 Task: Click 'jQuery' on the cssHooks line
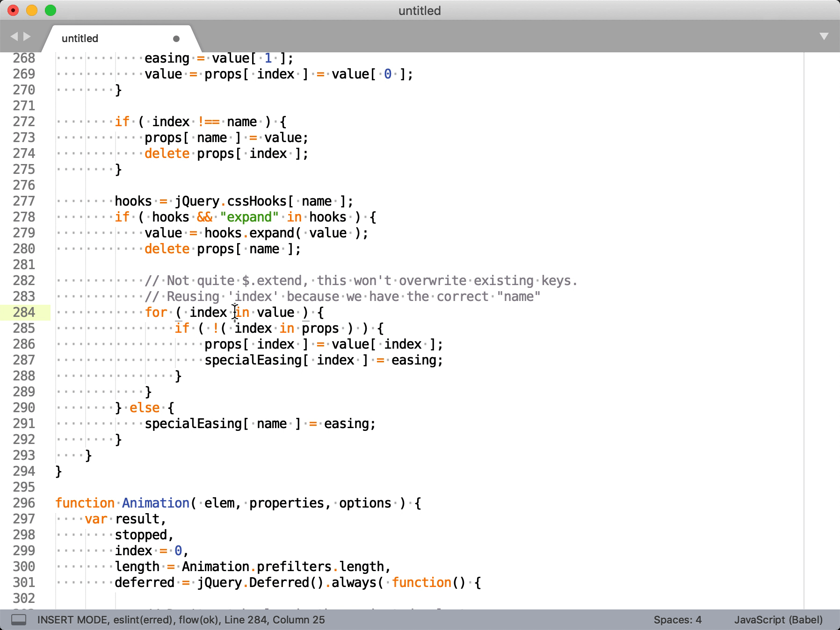(x=197, y=201)
